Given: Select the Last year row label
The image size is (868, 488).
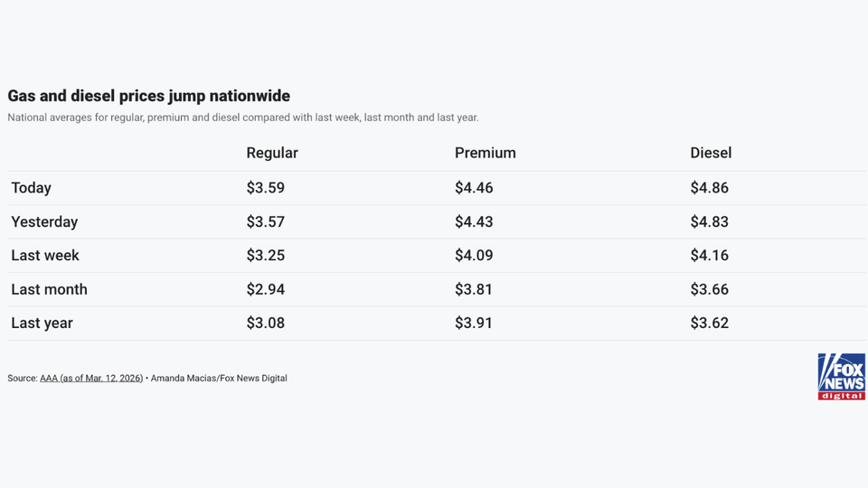Looking at the screenshot, I should coord(42,323).
